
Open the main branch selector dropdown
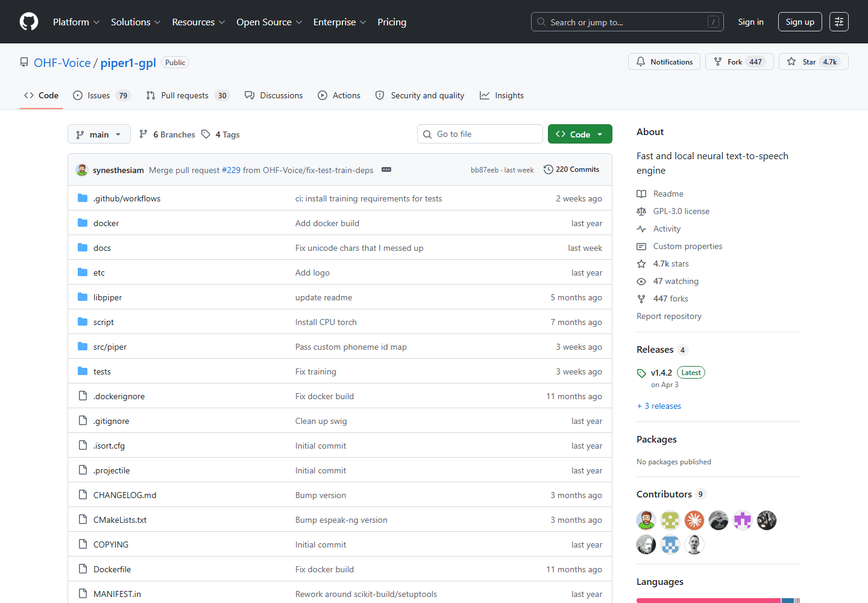pos(99,134)
